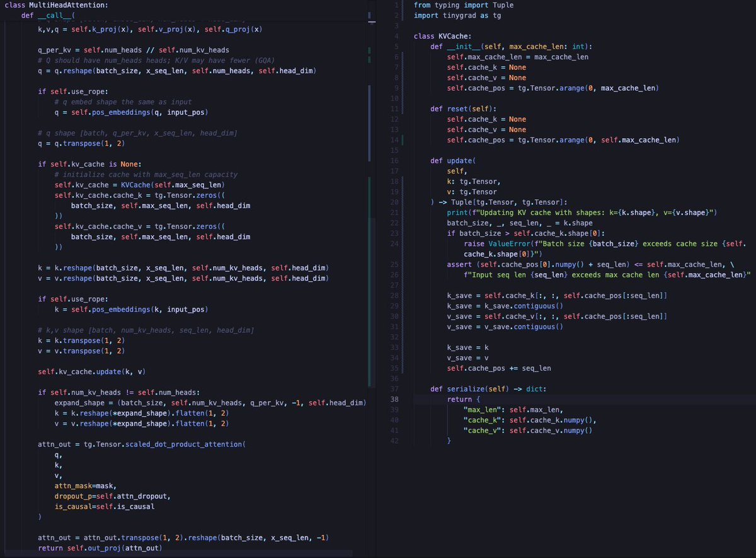Click 'from typing import Tuple' in right editor

[464, 5]
